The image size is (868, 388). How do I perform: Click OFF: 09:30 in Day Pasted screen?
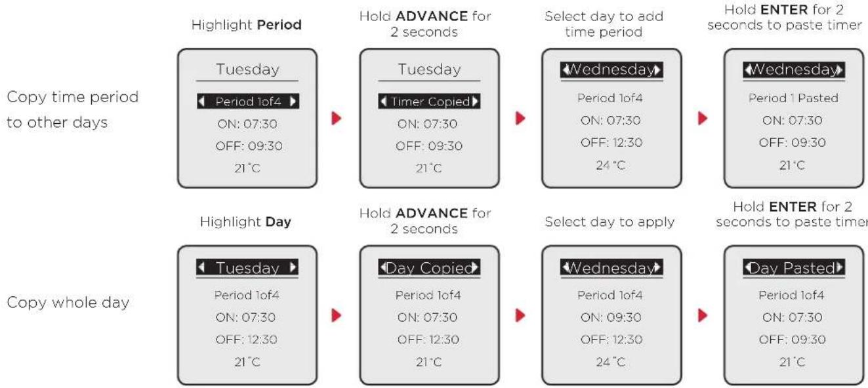pos(793,339)
